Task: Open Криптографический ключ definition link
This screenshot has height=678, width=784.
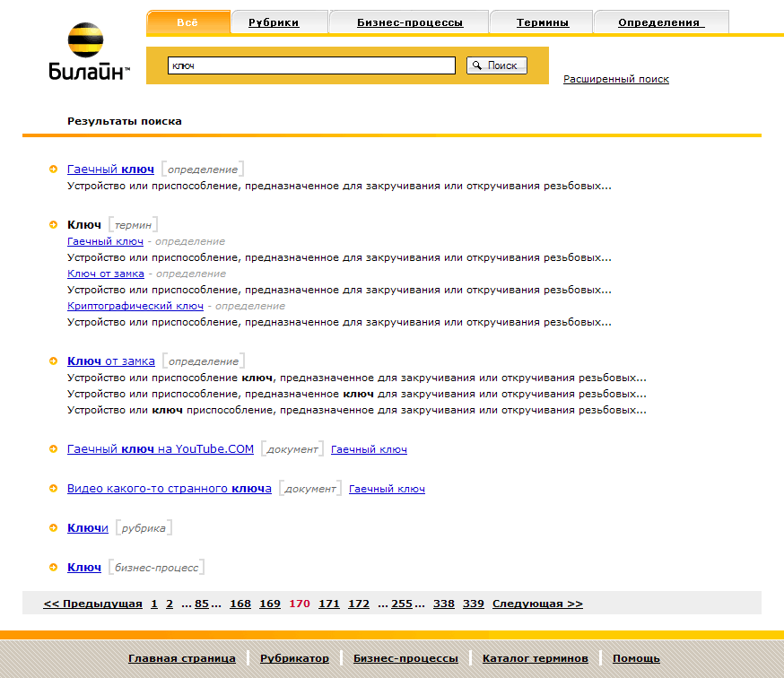Action: pos(135,306)
